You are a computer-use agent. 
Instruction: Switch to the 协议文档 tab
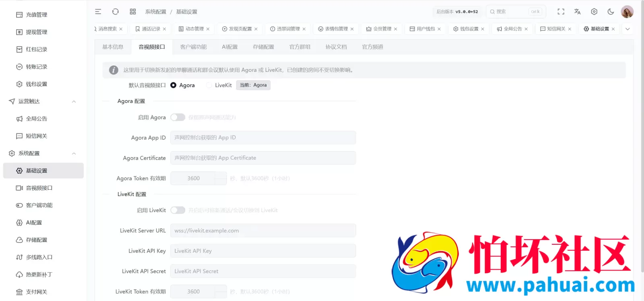point(336,47)
